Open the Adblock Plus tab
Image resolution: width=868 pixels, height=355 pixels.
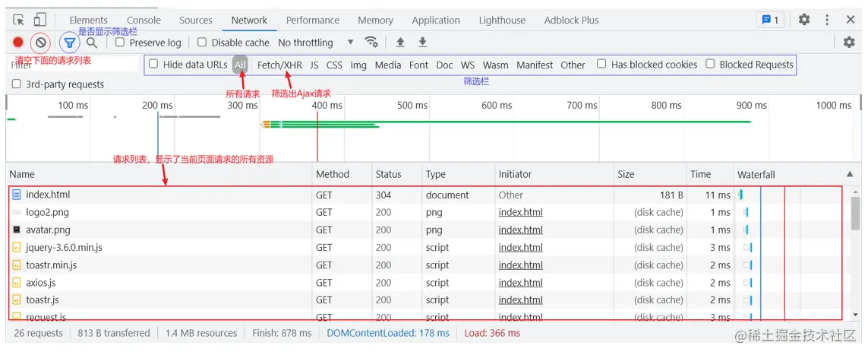coord(571,20)
